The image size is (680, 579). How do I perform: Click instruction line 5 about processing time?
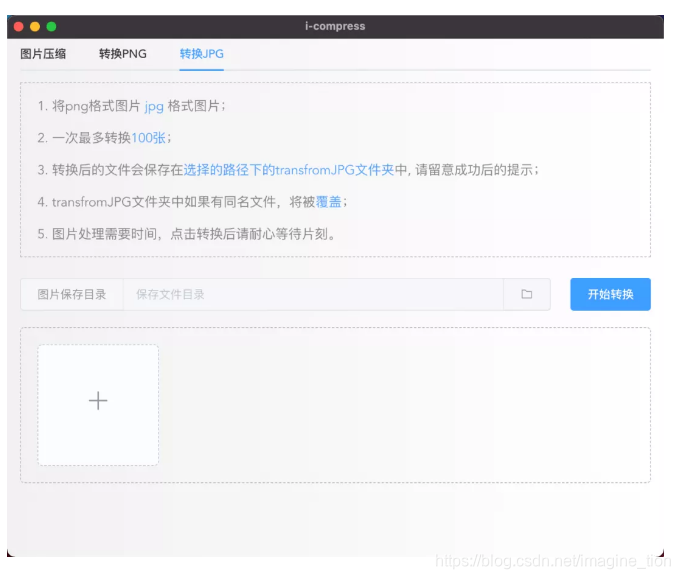(187, 234)
